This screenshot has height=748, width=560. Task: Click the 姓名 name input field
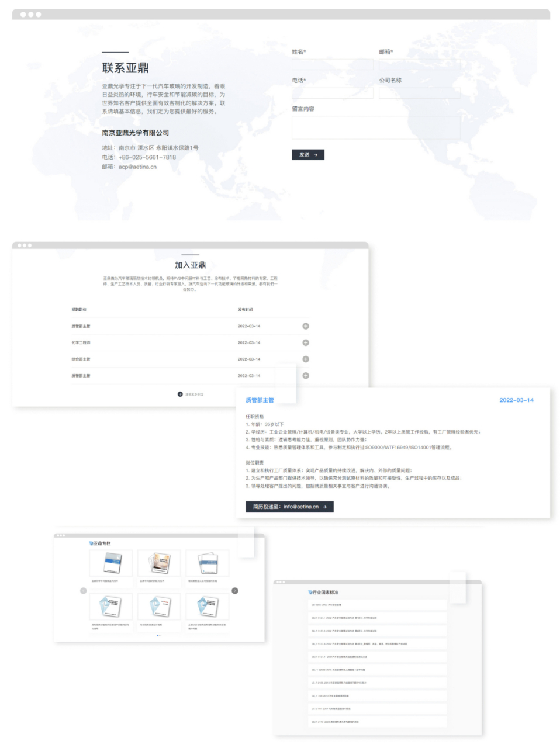333,64
